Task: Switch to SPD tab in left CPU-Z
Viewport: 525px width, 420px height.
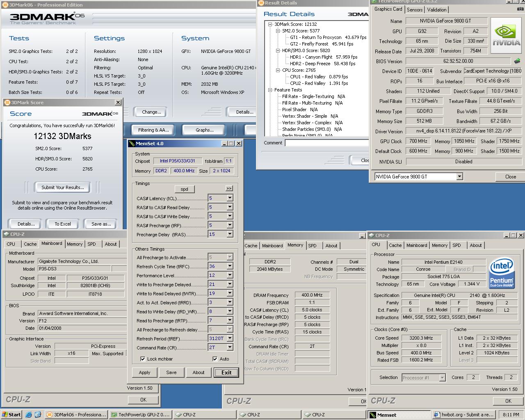Action: (x=92, y=244)
